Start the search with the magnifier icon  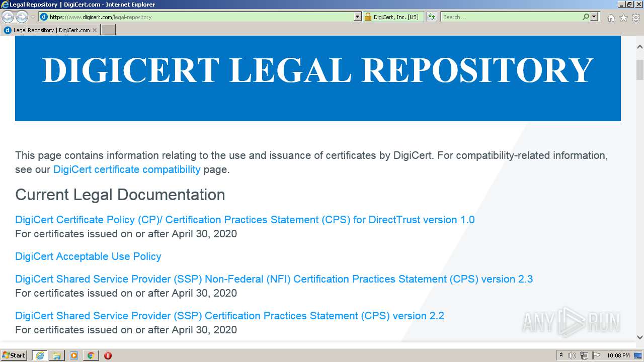pyautogui.click(x=586, y=17)
